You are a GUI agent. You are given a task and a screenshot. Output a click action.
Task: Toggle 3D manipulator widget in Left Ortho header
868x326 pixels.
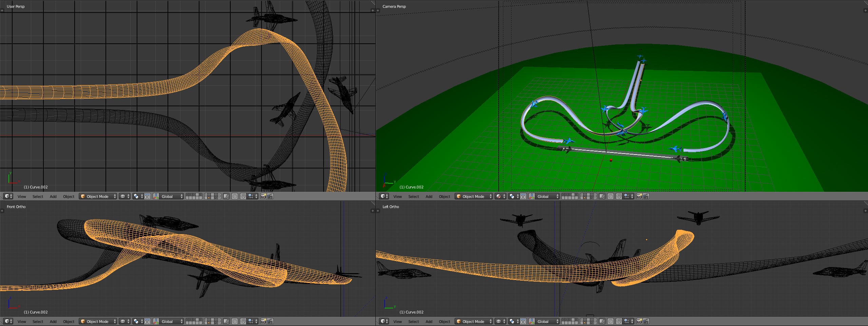coord(532,321)
